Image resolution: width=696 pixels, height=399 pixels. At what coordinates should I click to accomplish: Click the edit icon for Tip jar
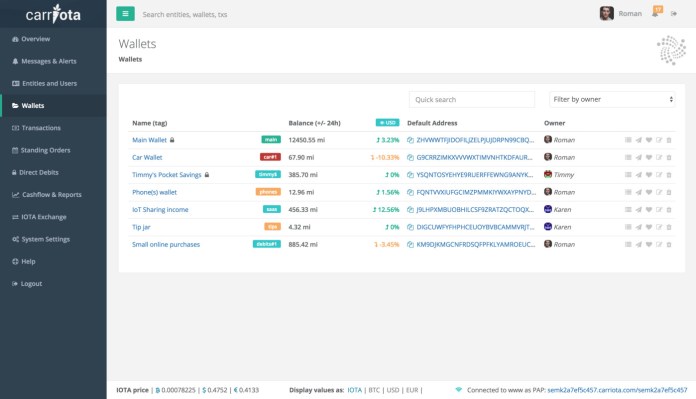(x=659, y=227)
